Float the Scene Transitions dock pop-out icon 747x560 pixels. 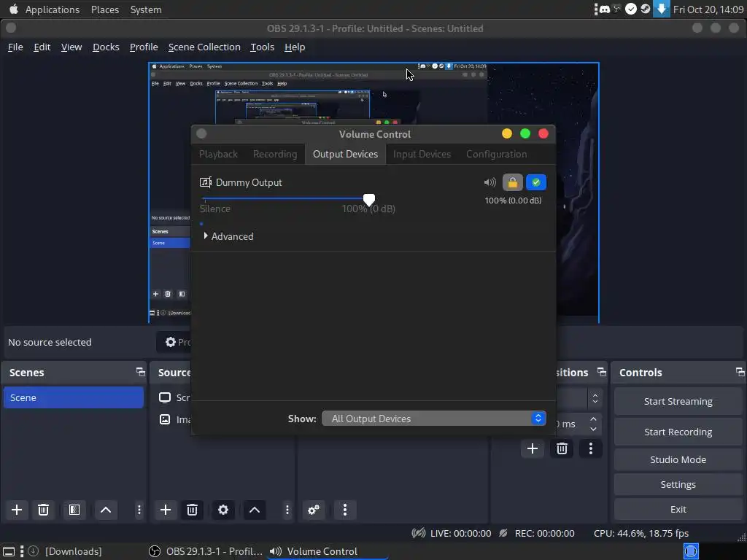pos(602,372)
